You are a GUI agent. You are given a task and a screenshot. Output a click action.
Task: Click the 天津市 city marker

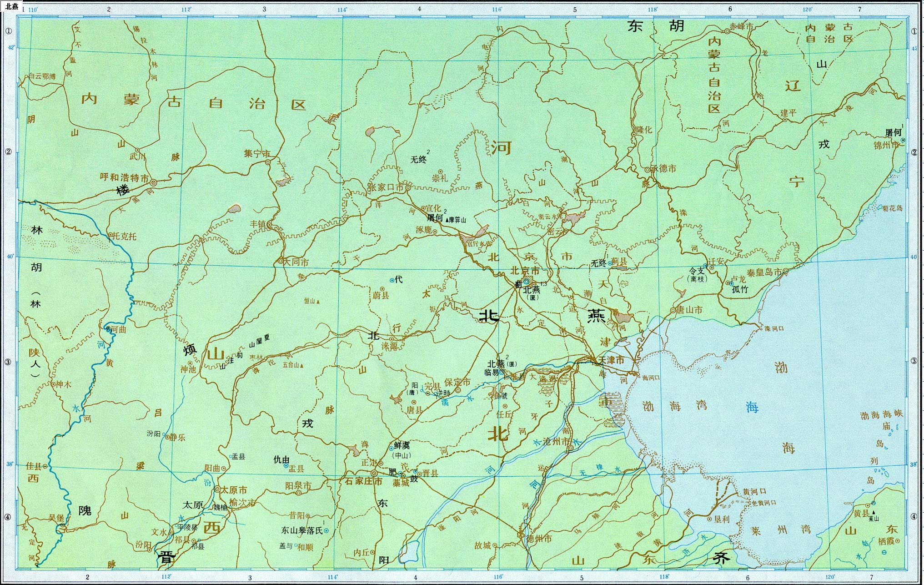(593, 360)
